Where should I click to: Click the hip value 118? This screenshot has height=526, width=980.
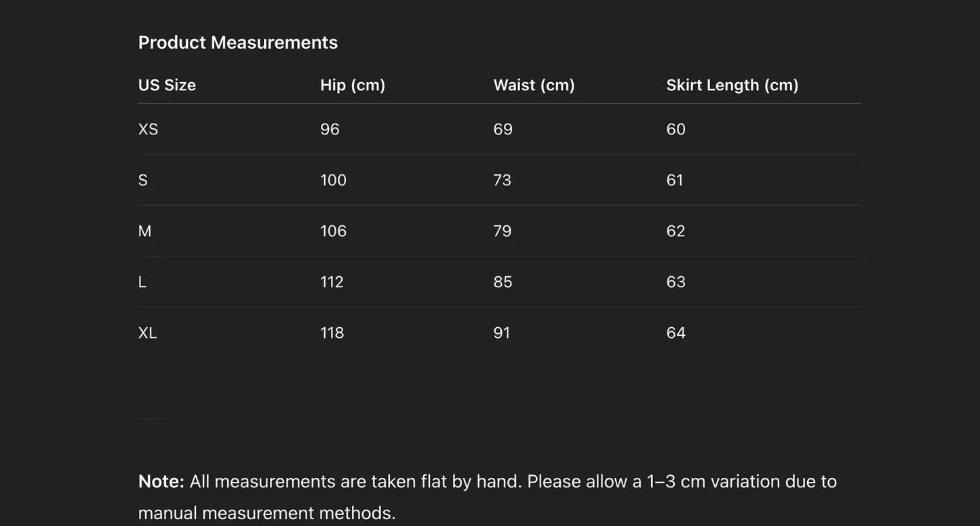332,333
